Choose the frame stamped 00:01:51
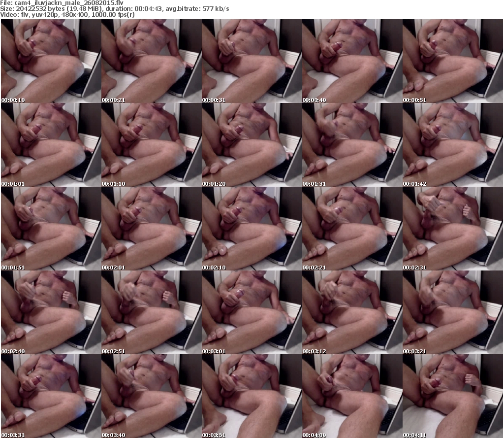This screenshot has height=438, width=504. pyautogui.click(x=51, y=229)
